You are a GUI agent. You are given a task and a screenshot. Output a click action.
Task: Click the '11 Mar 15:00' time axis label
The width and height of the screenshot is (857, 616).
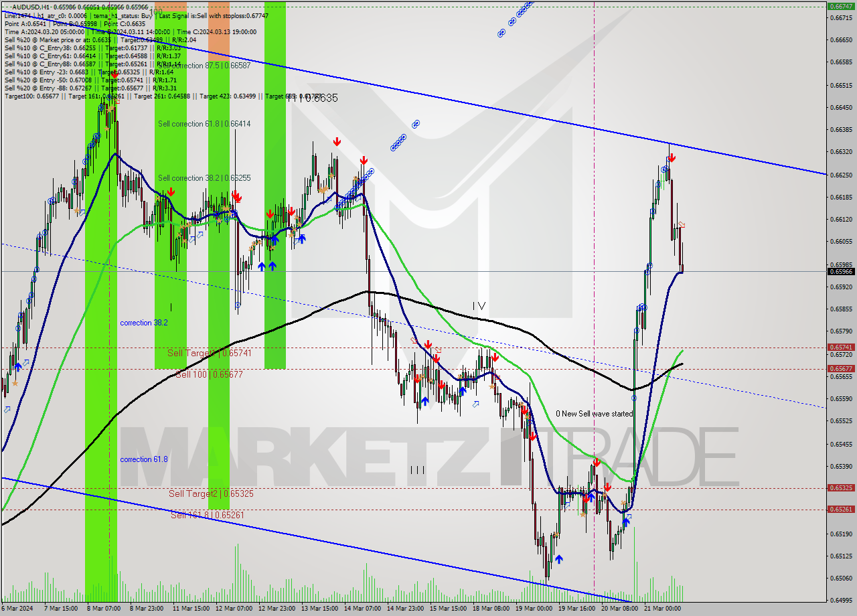190,608
